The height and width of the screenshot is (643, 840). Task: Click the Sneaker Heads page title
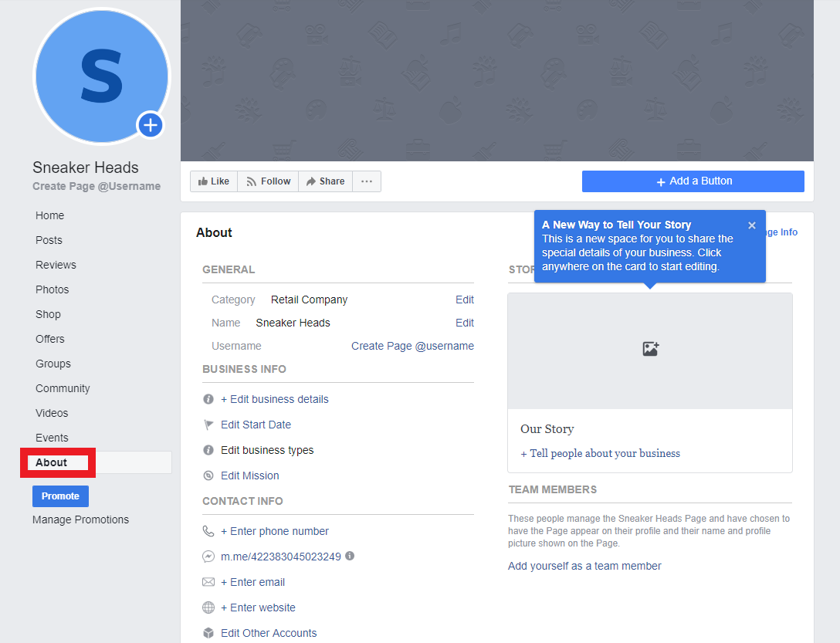pyautogui.click(x=86, y=168)
